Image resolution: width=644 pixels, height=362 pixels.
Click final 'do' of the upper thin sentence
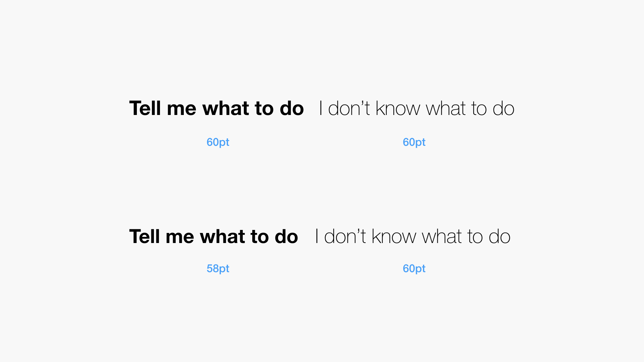tap(503, 108)
